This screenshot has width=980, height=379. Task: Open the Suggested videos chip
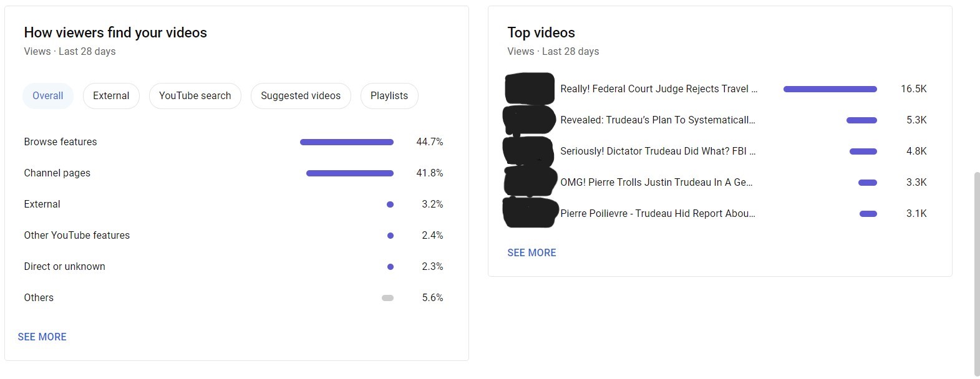point(301,96)
